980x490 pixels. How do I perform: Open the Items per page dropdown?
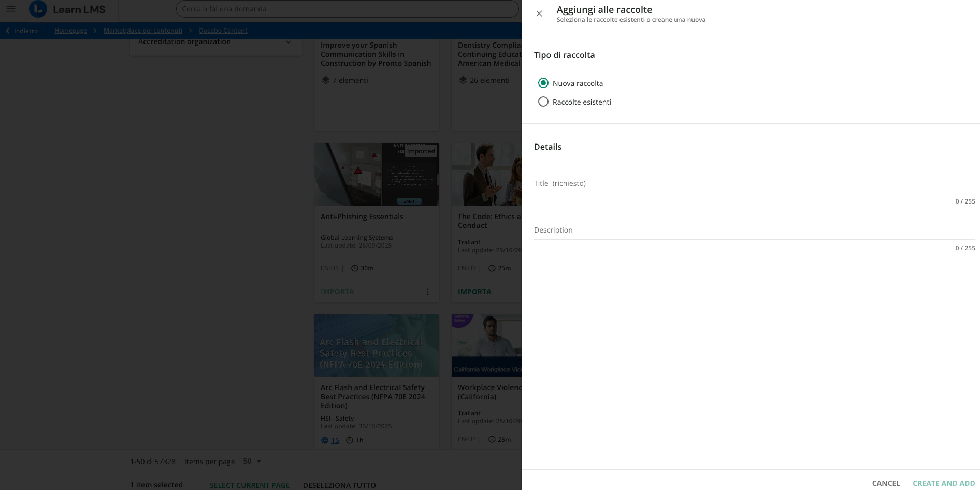[x=252, y=461]
